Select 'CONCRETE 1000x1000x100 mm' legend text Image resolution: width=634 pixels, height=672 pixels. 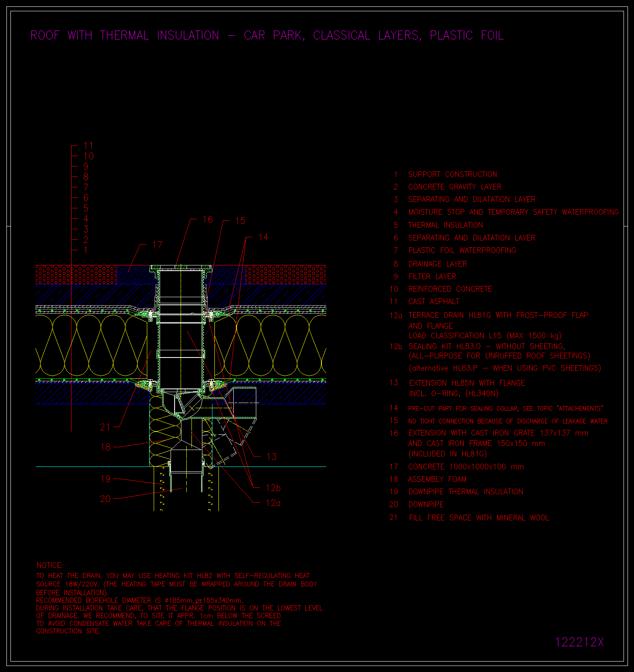pyautogui.click(x=466, y=467)
